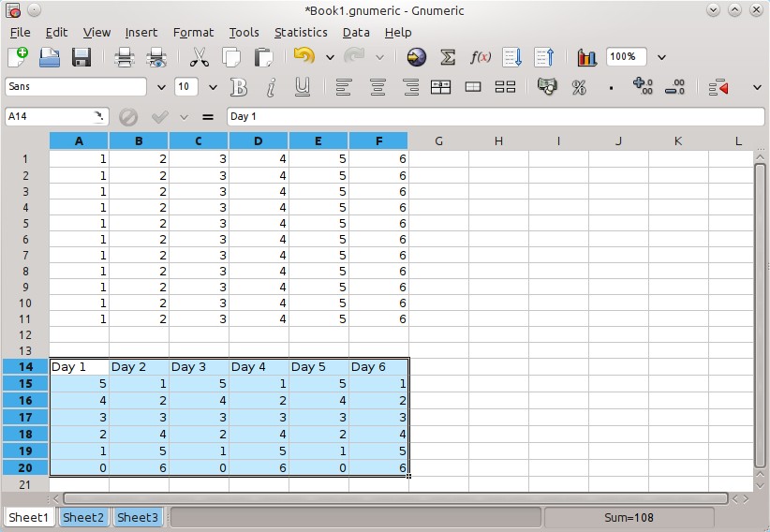Image resolution: width=770 pixels, height=532 pixels.
Task: Click the vertical scrollbar
Action: click(760, 316)
